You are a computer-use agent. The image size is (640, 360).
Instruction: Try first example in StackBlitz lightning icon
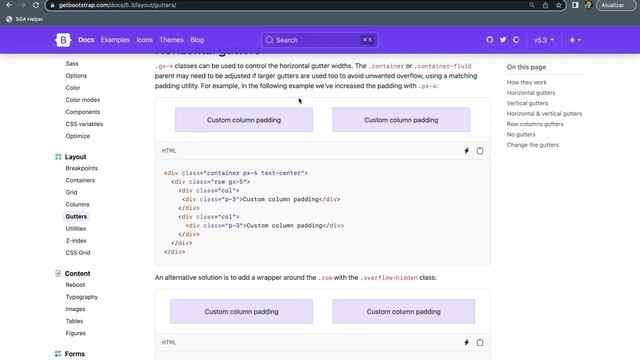tap(467, 151)
